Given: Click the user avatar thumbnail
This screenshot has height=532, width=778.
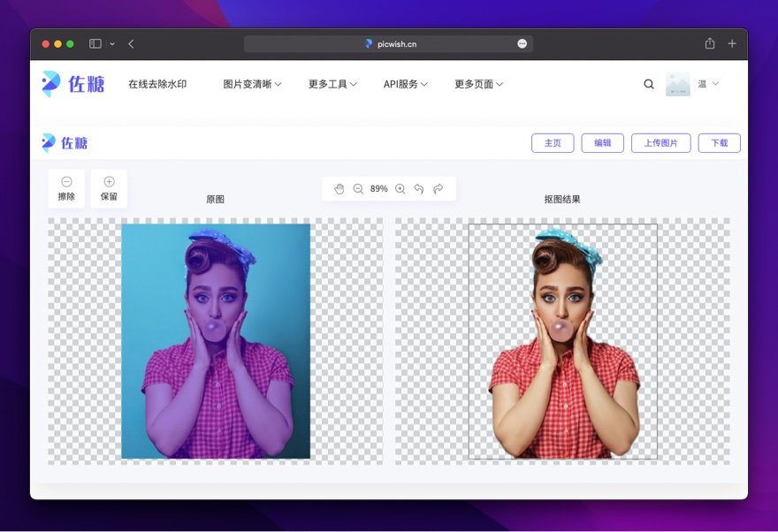Looking at the screenshot, I should [x=678, y=84].
